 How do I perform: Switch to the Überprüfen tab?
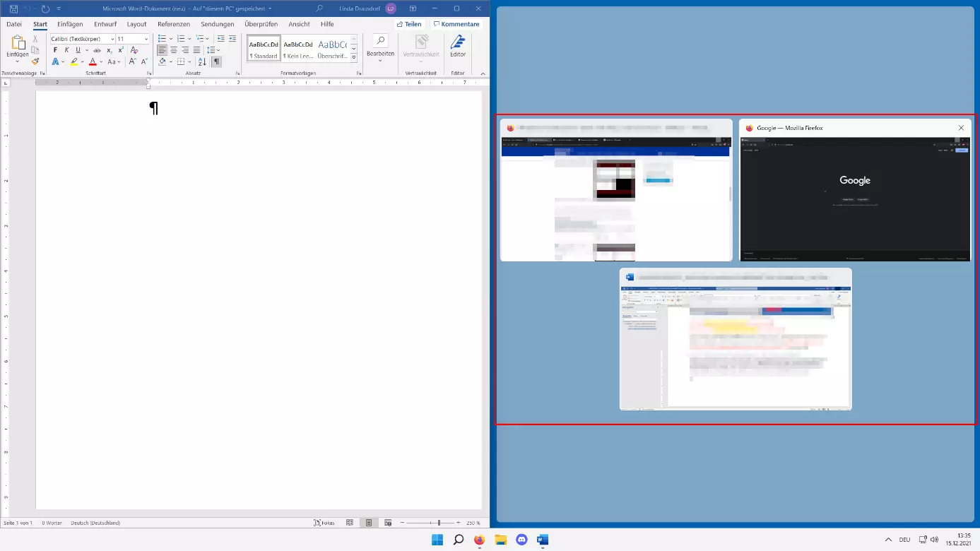pyautogui.click(x=261, y=24)
